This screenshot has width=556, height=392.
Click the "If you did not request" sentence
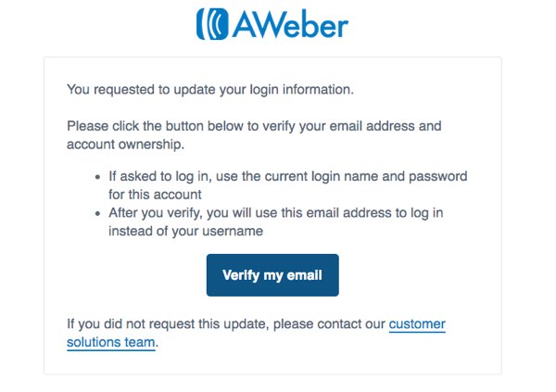(x=226, y=324)
